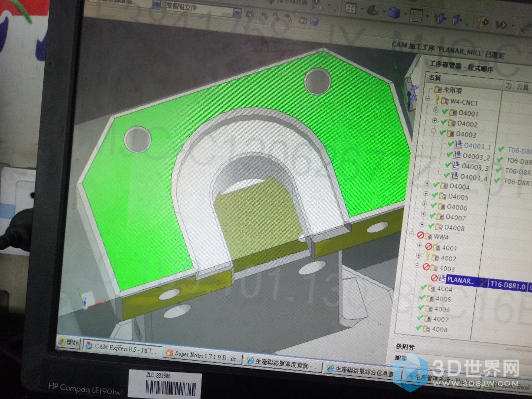Click the T16-D8R1.0 tool cell
This screenshot has width=532, height=399.
click(x=508, y=286)
